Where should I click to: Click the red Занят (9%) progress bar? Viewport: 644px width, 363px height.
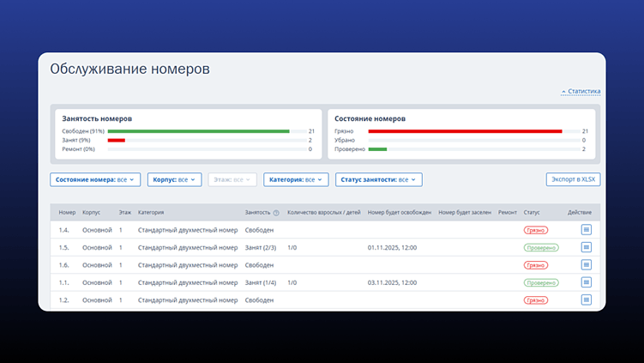pos(117,140)
